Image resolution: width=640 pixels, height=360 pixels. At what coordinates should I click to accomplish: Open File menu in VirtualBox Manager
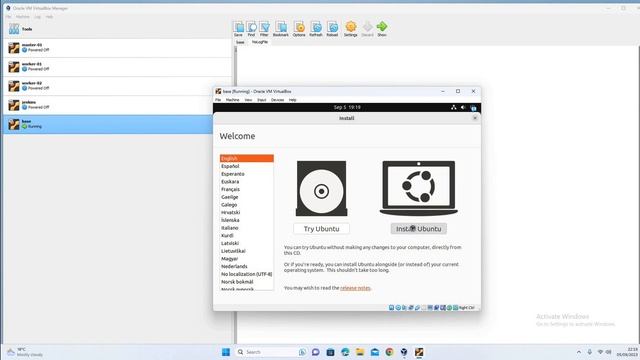(x=8, y=17)
